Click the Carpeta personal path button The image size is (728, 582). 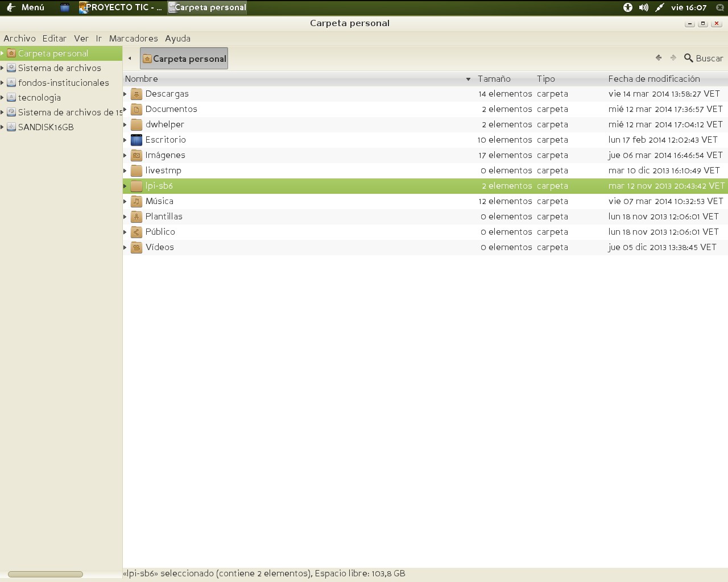coord(184,59)
